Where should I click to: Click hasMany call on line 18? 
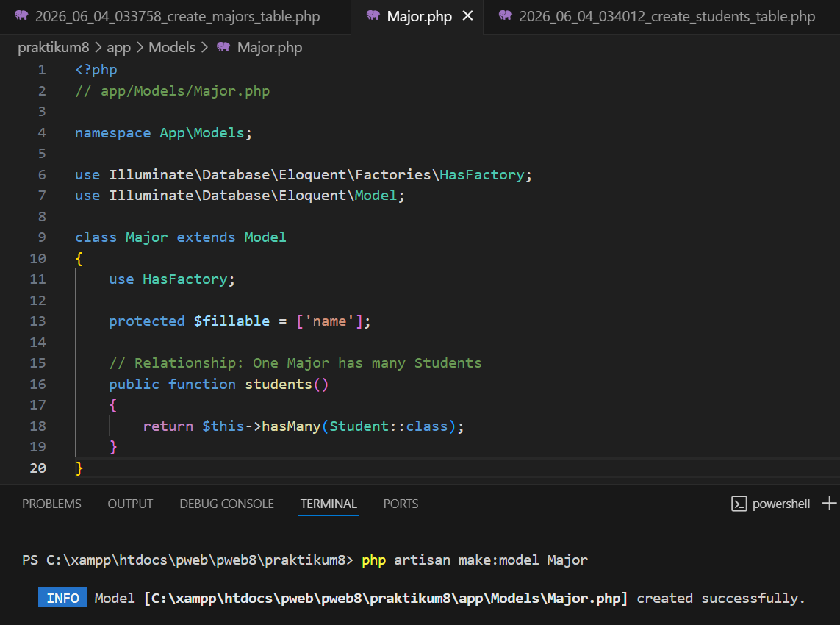pos(291,426)
